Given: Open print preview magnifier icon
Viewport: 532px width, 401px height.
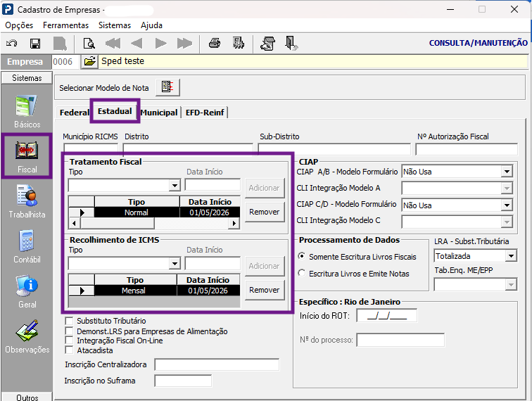Looking at the screenshot, I should tap(89, 44).
